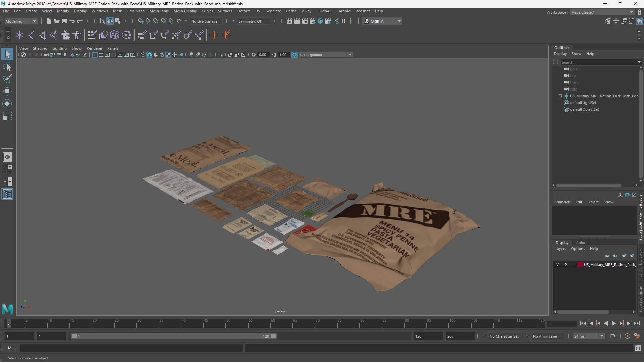Open the Symmetry: Off dropdown
The width and height of the screenshot is (644, 362).
[253, 21]
